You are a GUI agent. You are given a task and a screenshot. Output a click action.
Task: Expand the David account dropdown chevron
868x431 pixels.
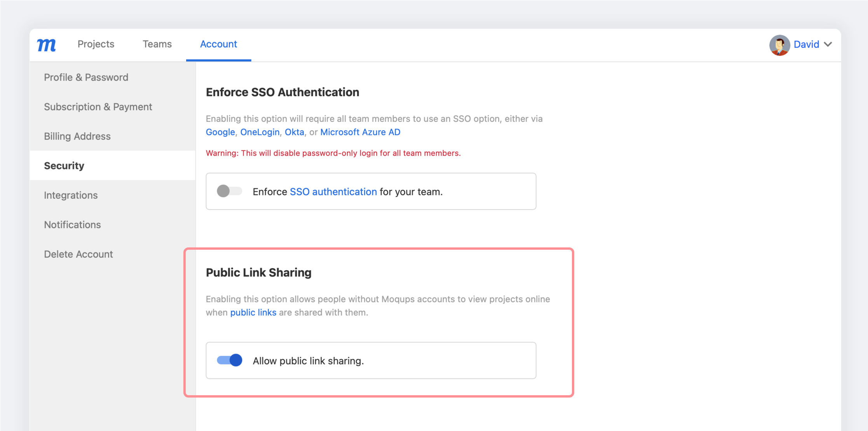click(x=829, y=44)
